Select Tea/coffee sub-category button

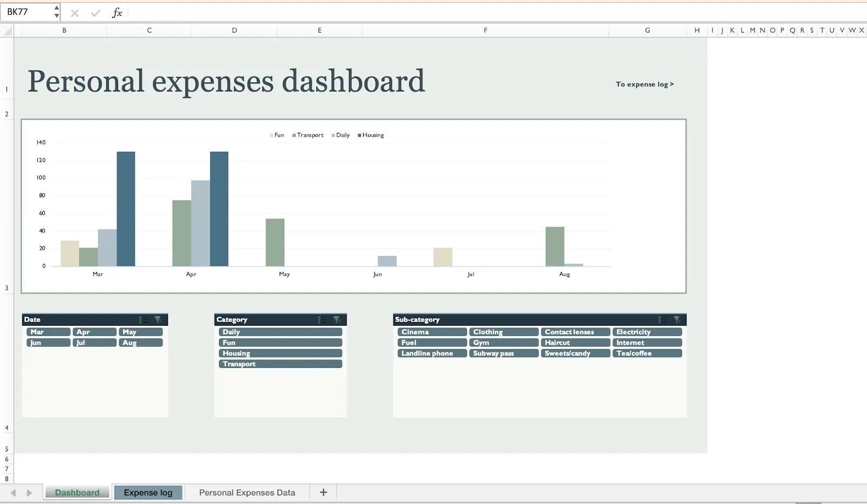[647, 353]
